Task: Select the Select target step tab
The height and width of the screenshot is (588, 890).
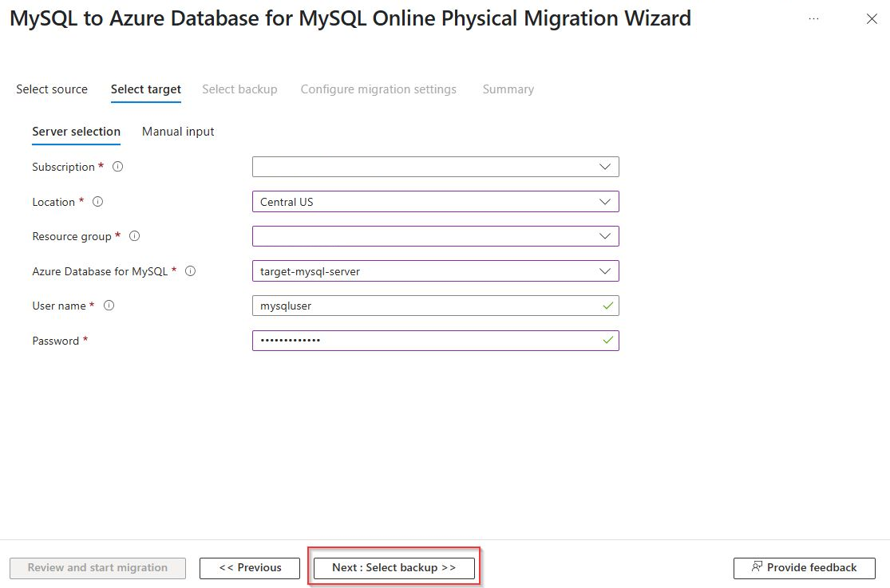Action: click(x=146, y=89)
